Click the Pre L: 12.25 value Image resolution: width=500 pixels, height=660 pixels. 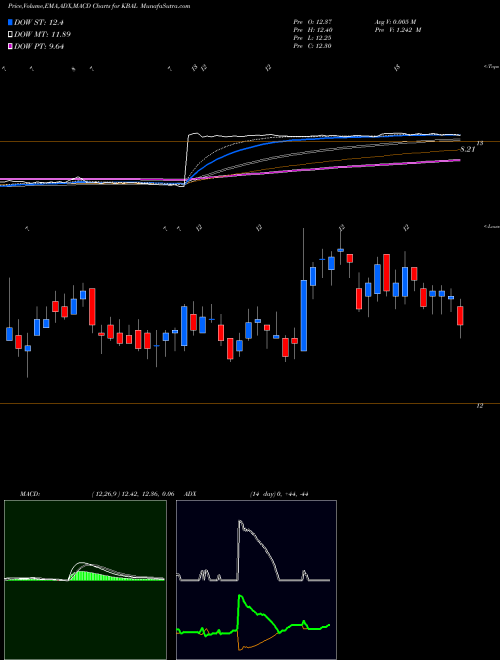pos(313,38)
